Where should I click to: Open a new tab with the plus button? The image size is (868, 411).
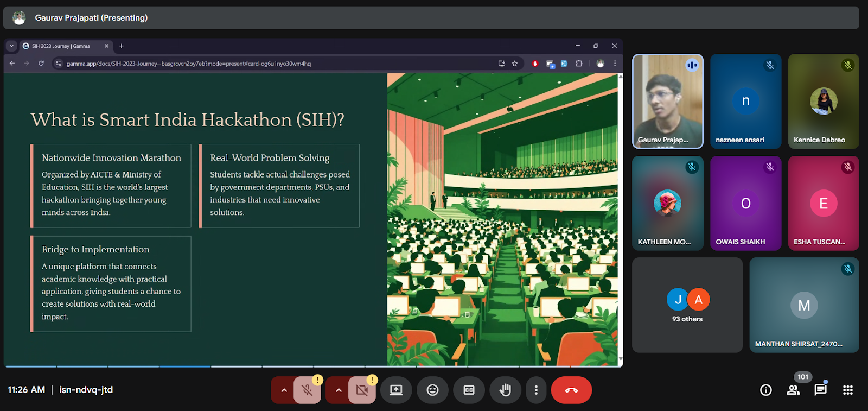click(x=122, y=46)
